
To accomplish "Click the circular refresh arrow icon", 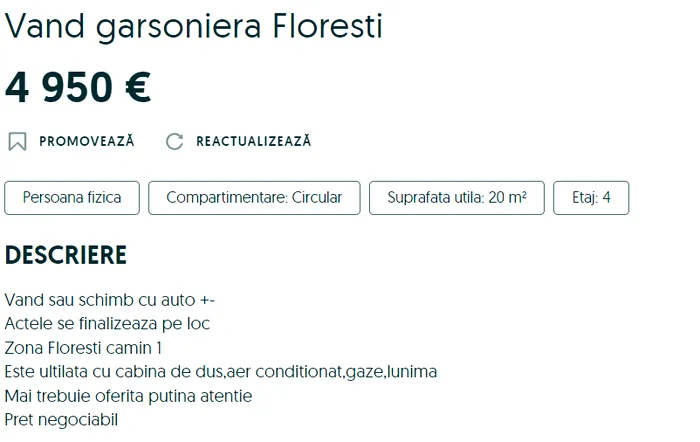I will [x=175, y=142].
